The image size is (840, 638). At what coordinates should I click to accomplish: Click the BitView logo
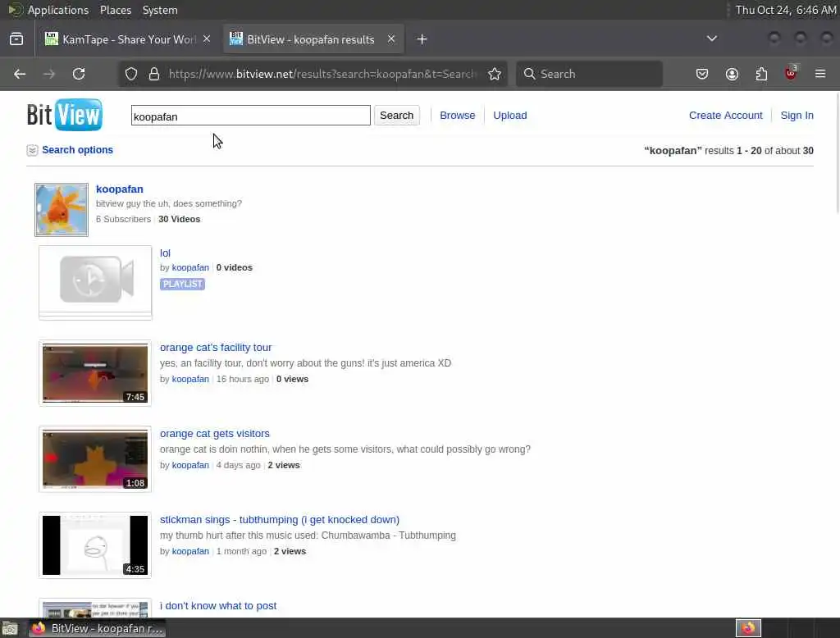point(64,115)
